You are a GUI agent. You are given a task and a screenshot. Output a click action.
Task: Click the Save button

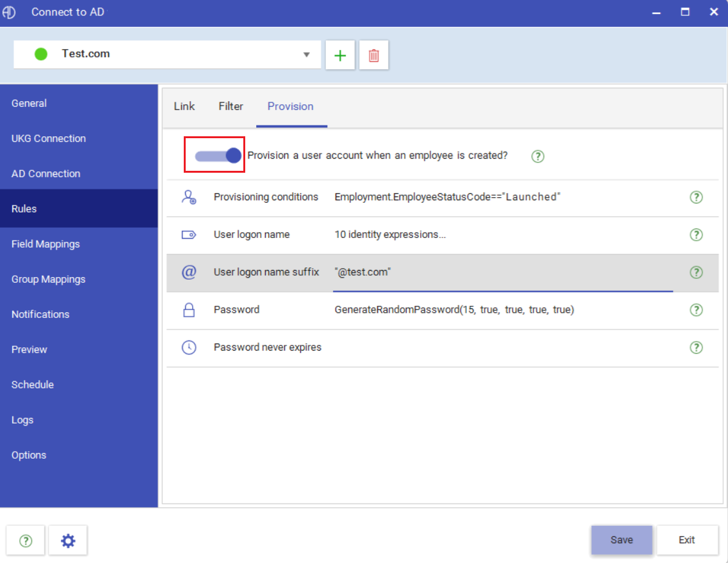622,540
